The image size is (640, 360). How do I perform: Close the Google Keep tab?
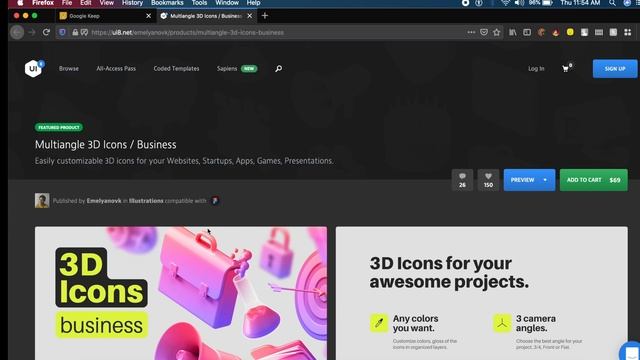149,16
